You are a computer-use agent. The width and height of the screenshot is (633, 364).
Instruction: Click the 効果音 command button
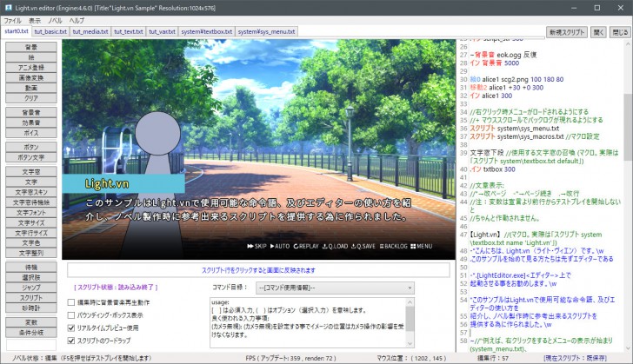click(31, 122)
